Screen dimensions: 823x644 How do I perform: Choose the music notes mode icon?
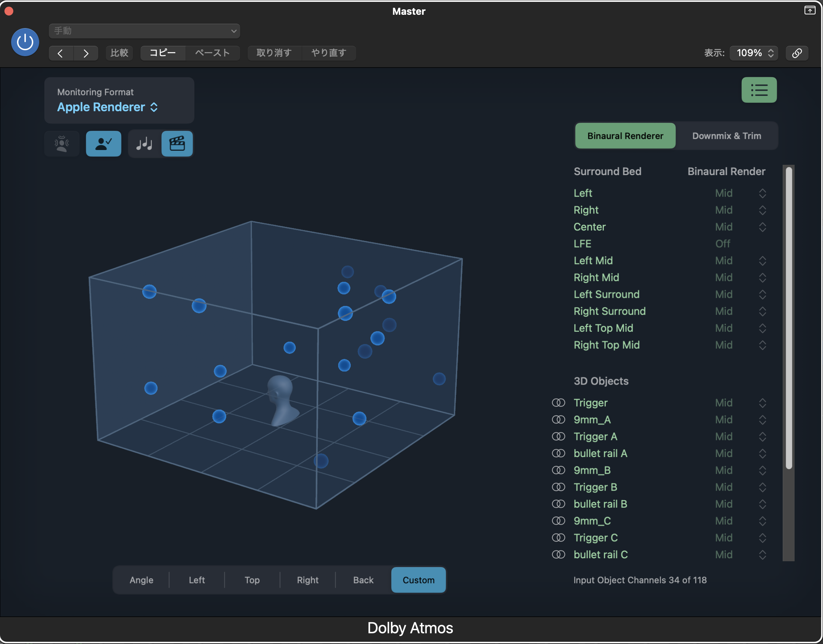(144, 144)
